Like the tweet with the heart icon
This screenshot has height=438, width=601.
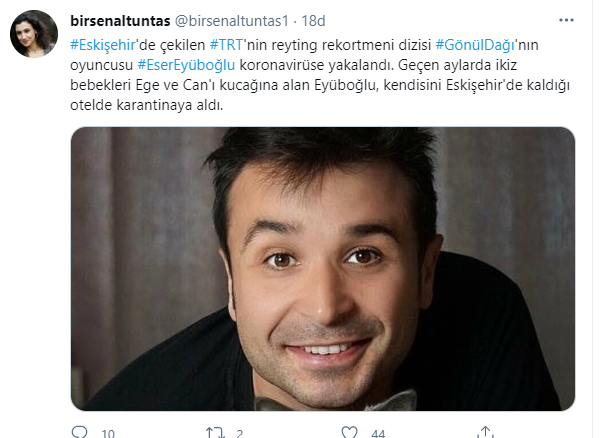point(350,433)
